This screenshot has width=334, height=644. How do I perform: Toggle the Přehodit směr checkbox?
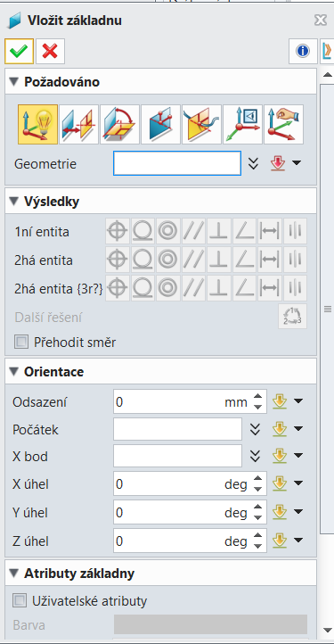click(20, 342)
